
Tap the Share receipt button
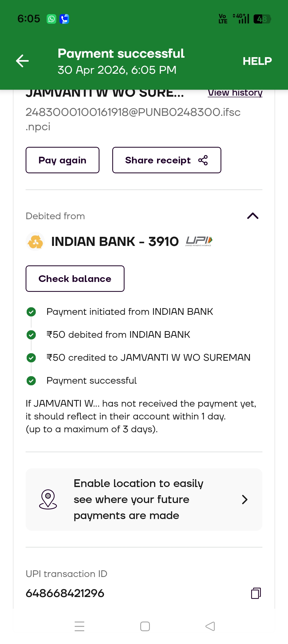click(x=167, y=160)
